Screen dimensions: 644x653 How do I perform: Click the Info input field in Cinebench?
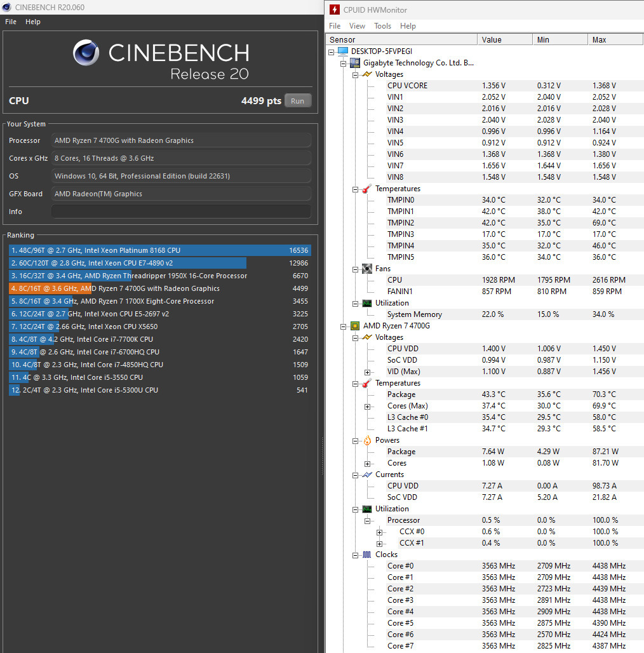(x=181, y=212)
